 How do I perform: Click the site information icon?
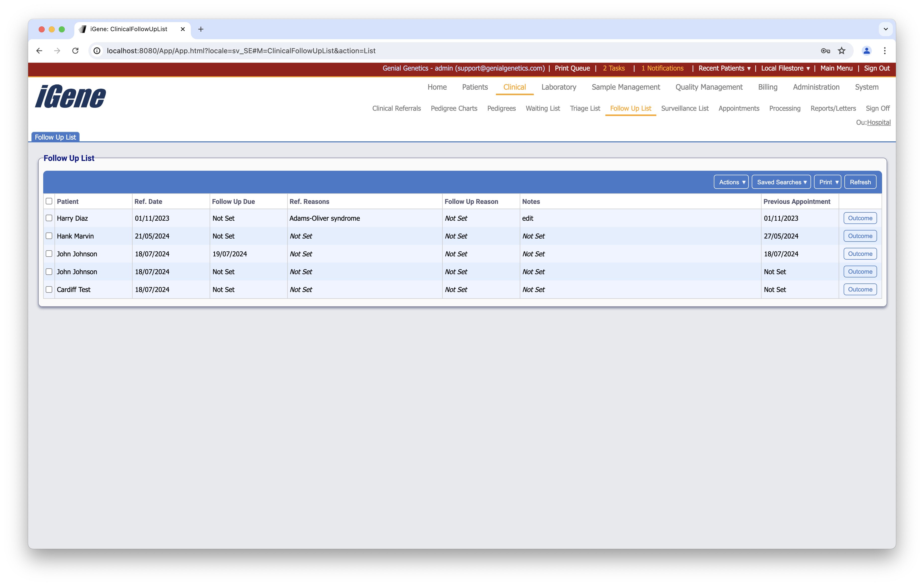(97, 51)
